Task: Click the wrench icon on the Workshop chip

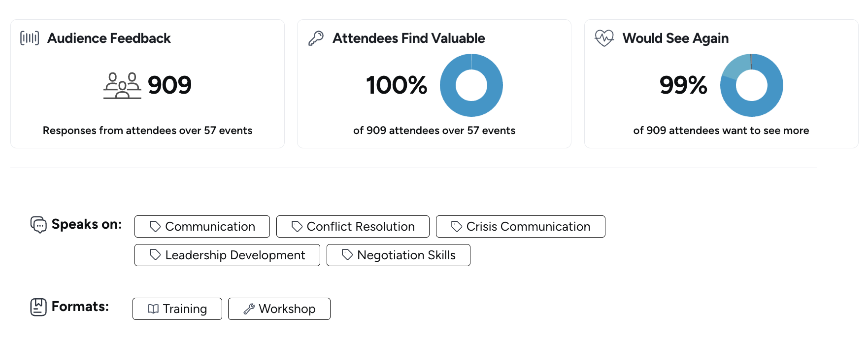Action: point(249,309)
